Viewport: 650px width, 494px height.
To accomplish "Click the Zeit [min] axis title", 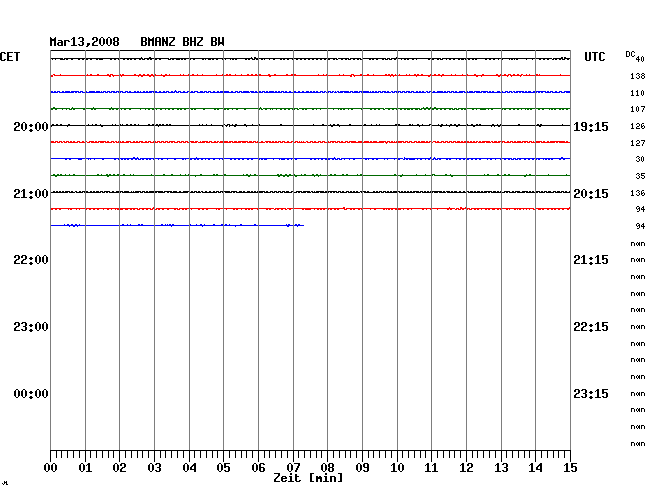I will pos(308,478).
